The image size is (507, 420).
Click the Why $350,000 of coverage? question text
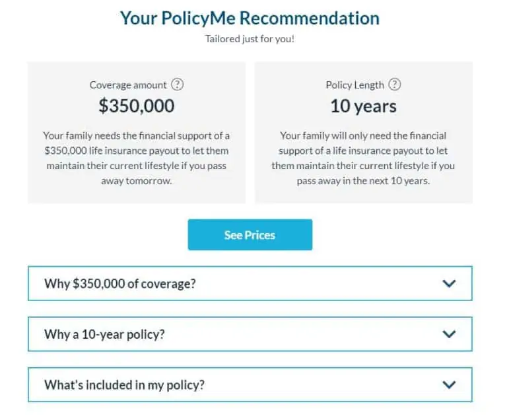pos(120,283)
